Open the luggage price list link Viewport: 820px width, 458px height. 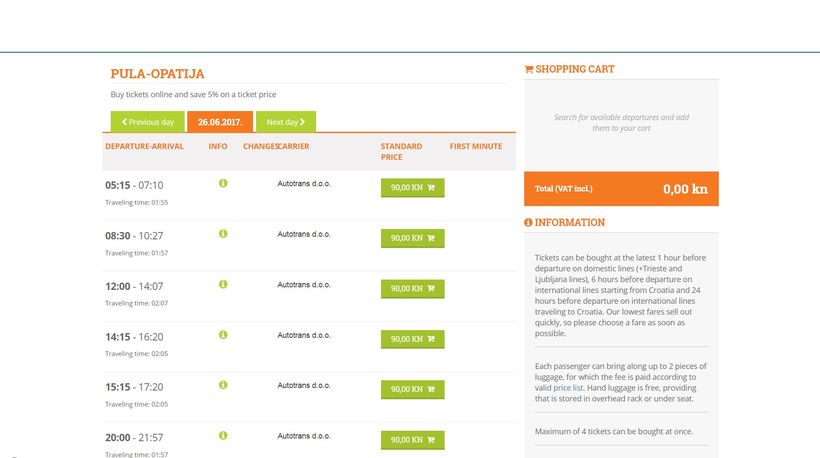(569, 387)
